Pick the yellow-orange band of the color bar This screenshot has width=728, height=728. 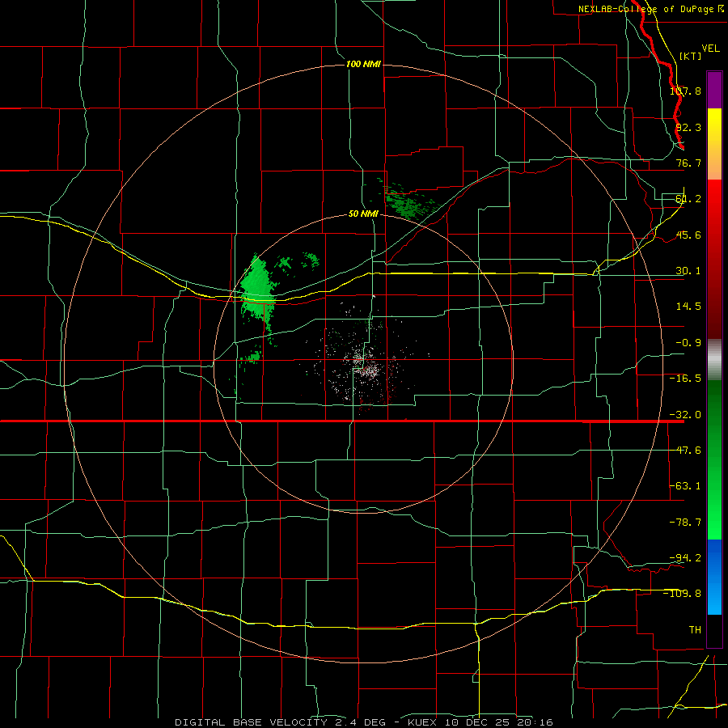[714, 144]
